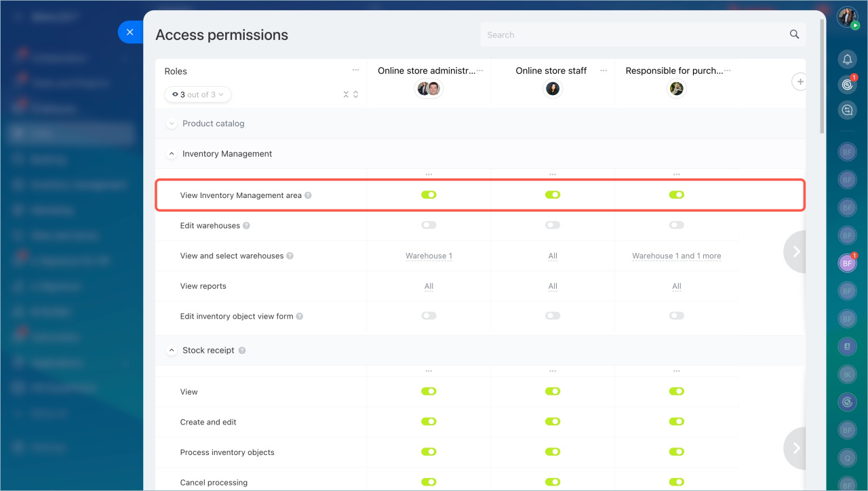Open the blue contact-card icon in sidebar
Screen dimensions: 868x491
[x=847, y=347]
